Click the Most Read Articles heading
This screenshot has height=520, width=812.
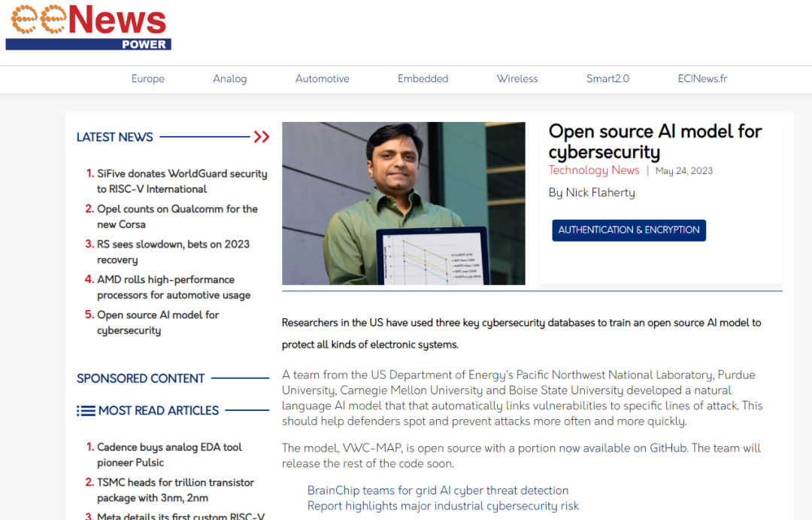(x=159, y=411)
